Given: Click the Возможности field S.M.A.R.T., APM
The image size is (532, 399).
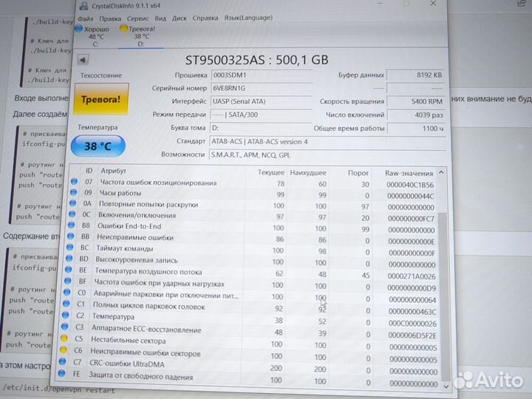Looking at the screenshot, I should click(x=327, y=155).
